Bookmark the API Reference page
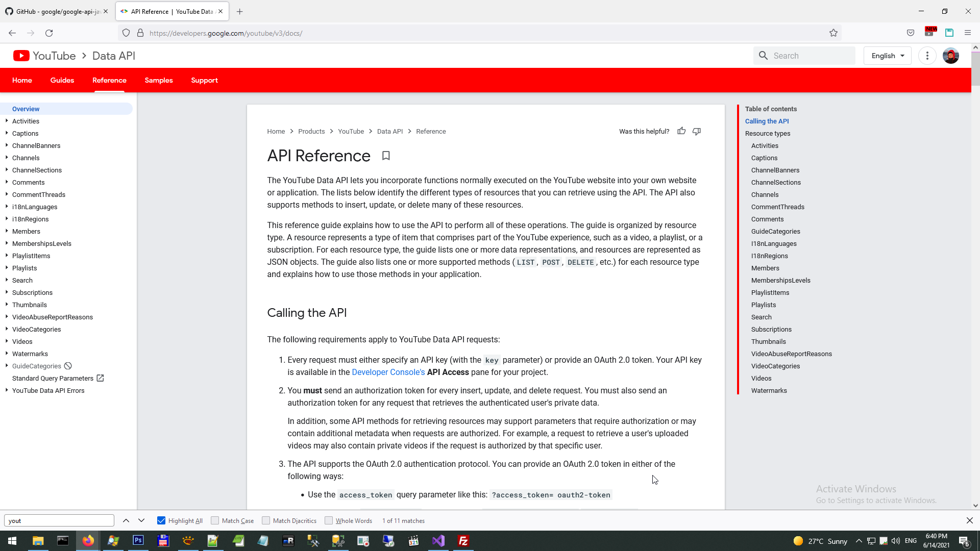 tap(386, 156)
